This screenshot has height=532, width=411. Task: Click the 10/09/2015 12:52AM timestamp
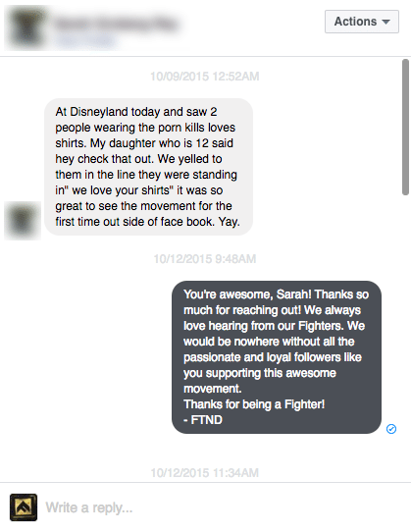(x=204, y=77)
